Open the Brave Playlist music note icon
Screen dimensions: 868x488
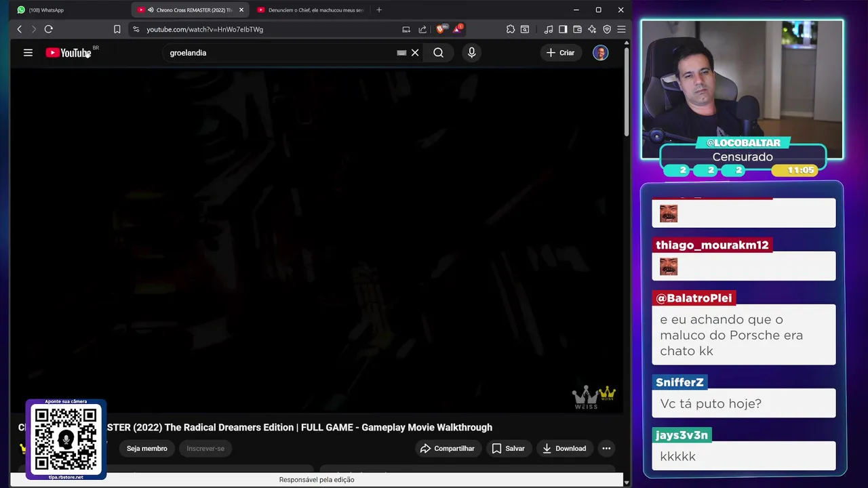tap(549, 29)
